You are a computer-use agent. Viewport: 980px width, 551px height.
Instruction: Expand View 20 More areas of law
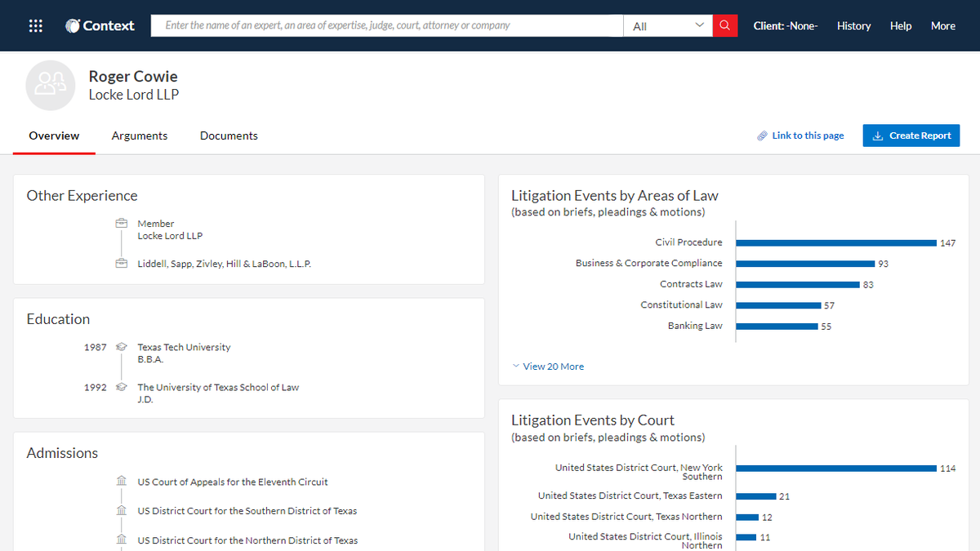click(x=548, y=367)
